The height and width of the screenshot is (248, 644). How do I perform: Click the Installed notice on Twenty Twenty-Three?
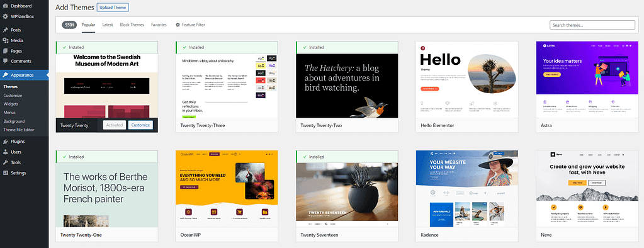[227, 48]
